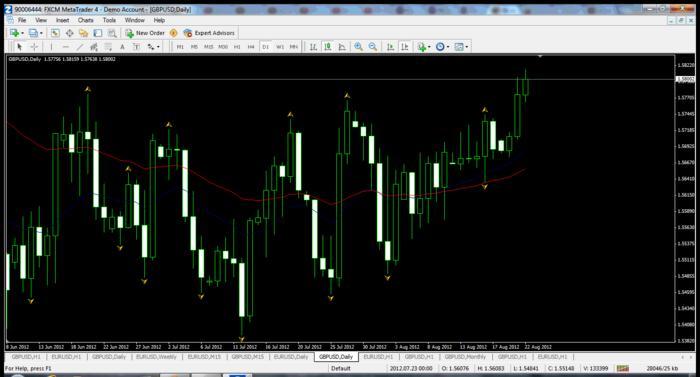Toggle the W1 timeframe button
This screenshot has width=700, height=377.
click(279, 46)
